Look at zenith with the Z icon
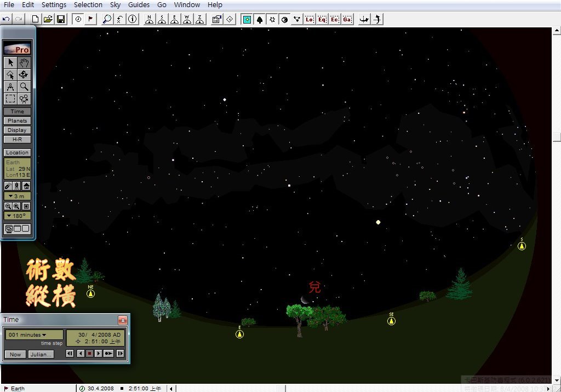This screenshot has height=392, width=561. click(x=201, y=19)
